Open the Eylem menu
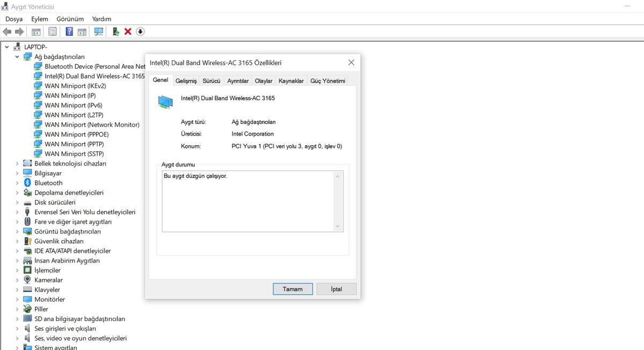 pyautogui.click(x=39, y=18)
